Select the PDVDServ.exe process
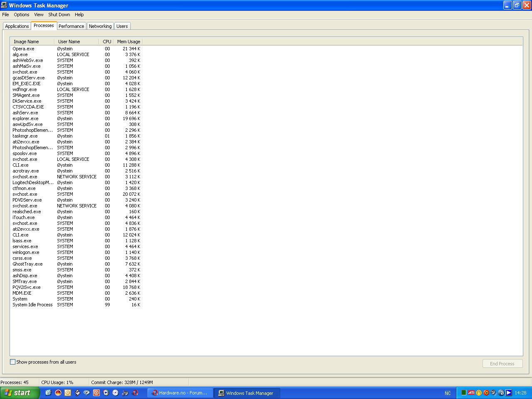 [27, 200]
